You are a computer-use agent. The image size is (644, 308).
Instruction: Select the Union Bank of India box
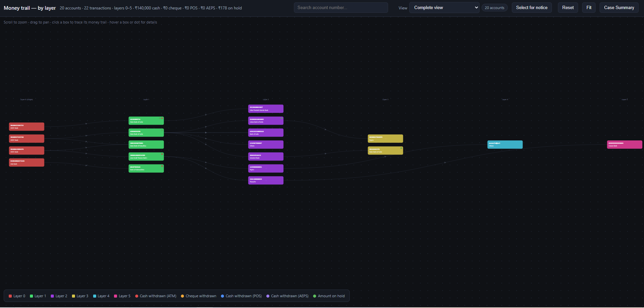[x=266, y=121]
